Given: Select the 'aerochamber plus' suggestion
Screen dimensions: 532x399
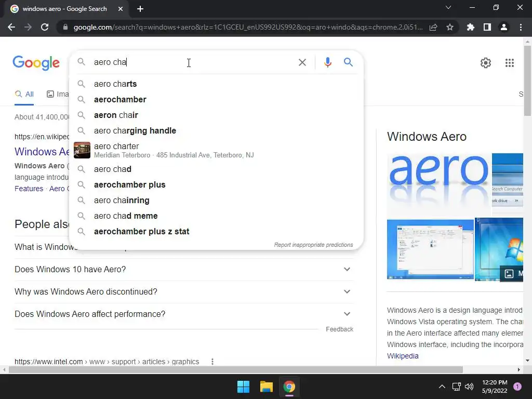Looking at the screenshot, I should (216, 184).
